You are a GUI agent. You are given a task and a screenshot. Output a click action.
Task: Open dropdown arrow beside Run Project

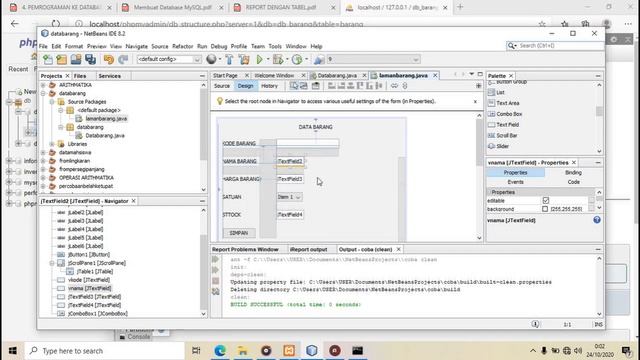click(x=268, y=60)
